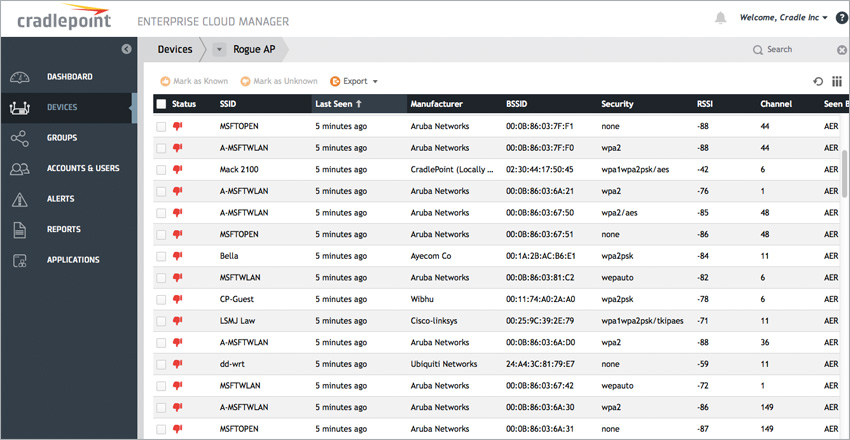Click the Mark as Known button
Viewport: 850px width, 440px height.
click(x=194, y=81)
